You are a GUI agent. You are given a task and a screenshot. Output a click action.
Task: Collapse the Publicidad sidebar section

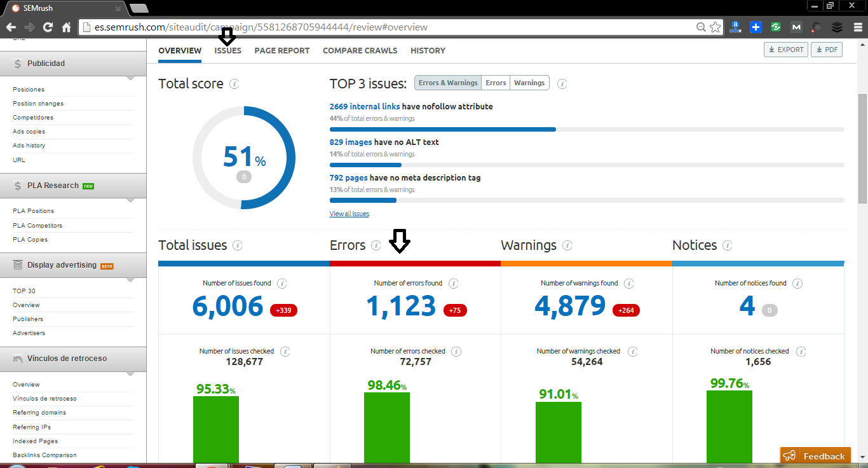(x=130, y=76)
